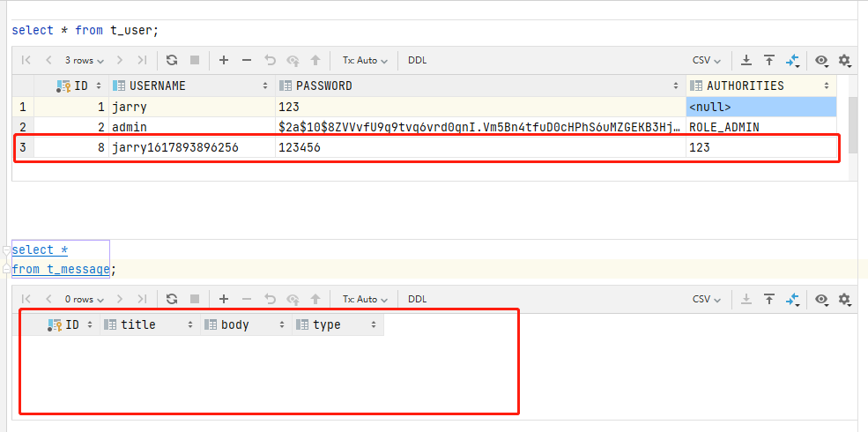The width and height of the screenshot is (868, 432).
Task: Go to last page in t_message results
Action: [x=142, y=299]
